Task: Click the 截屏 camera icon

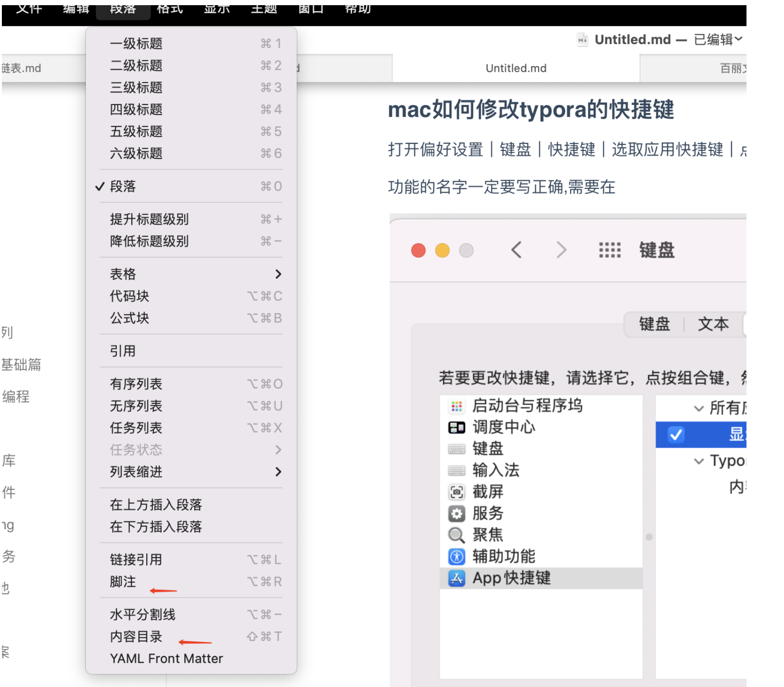Action: [x=457, y=492]
